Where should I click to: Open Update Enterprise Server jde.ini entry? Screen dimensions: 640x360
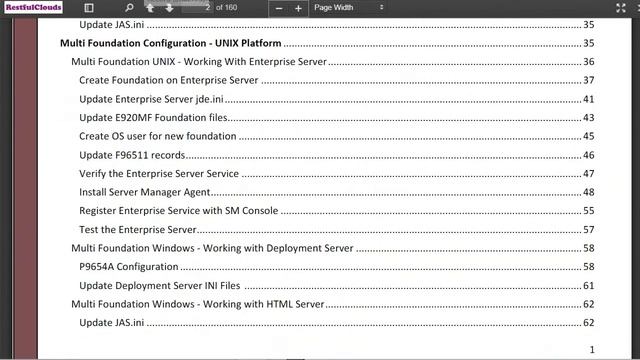point(151,99)
